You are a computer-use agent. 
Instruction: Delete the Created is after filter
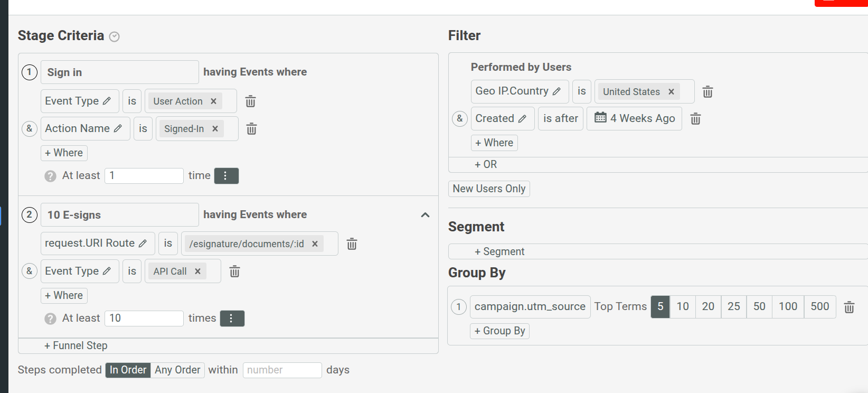(x=696, y=119)
